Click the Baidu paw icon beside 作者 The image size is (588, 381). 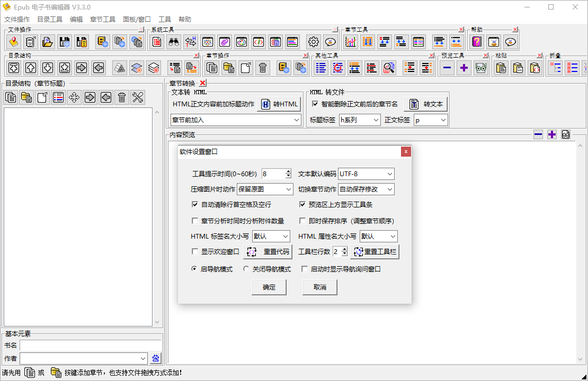point(156,359)
